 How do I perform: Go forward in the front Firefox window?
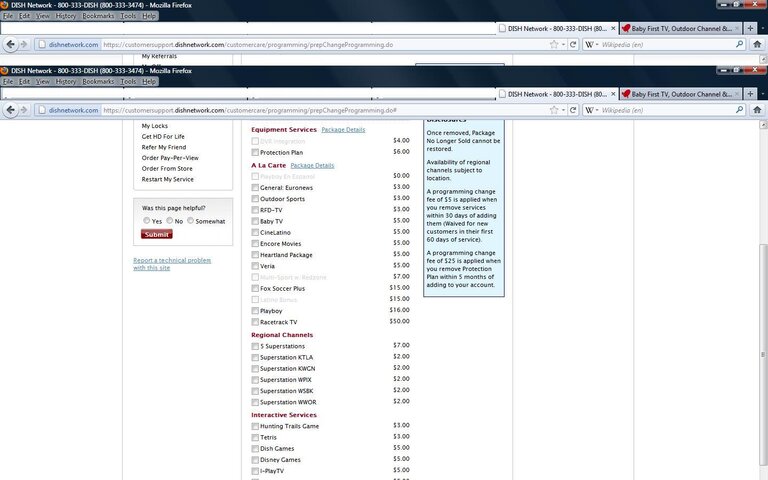click(24, 110)
